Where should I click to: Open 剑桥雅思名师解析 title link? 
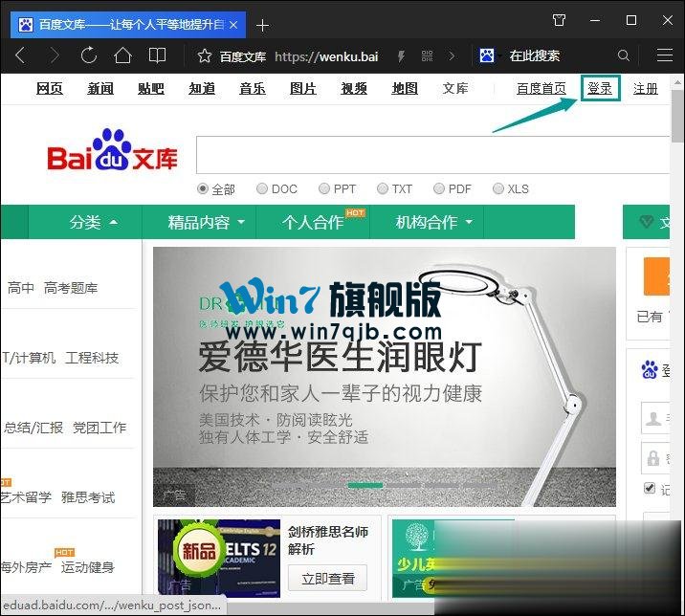[327, 540]
